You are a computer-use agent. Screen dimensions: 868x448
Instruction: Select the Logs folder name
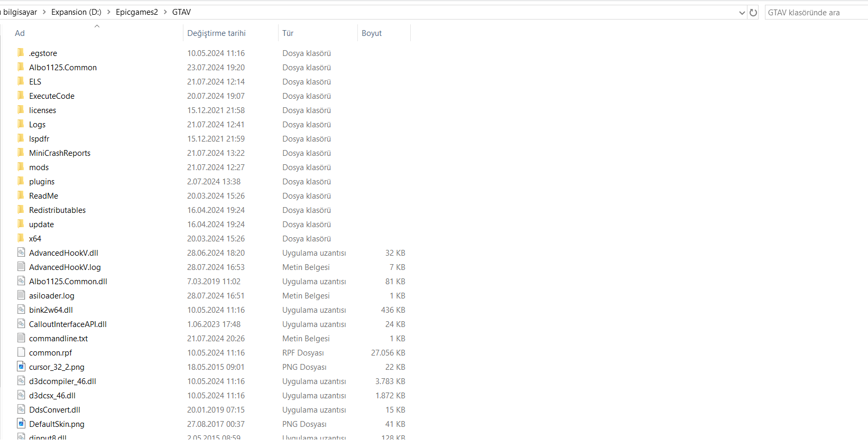tap(37, 125)
